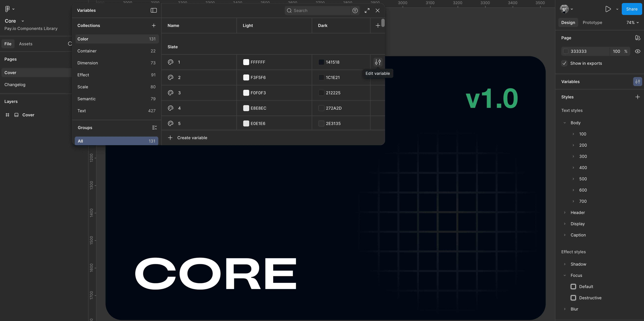The height and width of the screenshot is (321, 644).
Task: Click the Share button
Action: [x=631, y=9]
